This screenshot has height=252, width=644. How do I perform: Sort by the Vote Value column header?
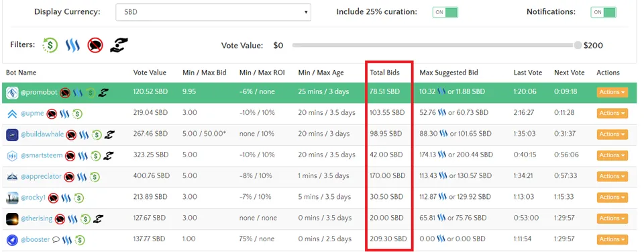(150, 73)
